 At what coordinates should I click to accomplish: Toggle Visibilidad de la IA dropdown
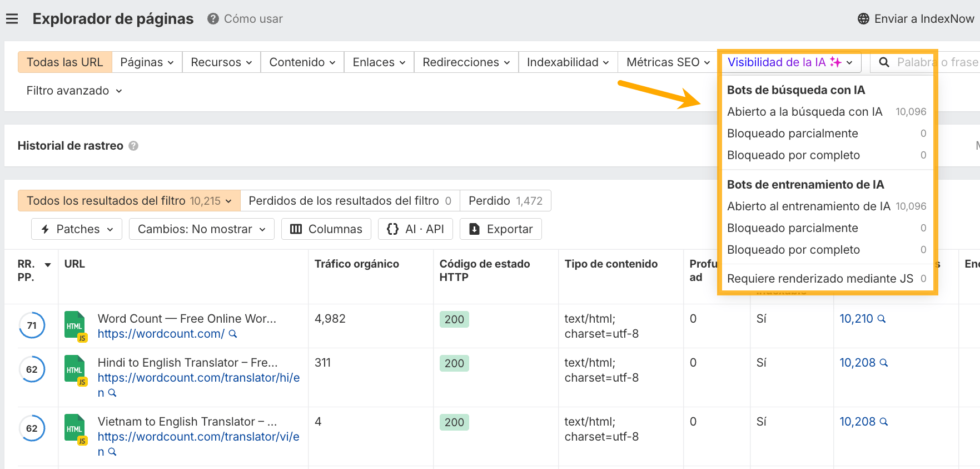click(x=790, y=62)
